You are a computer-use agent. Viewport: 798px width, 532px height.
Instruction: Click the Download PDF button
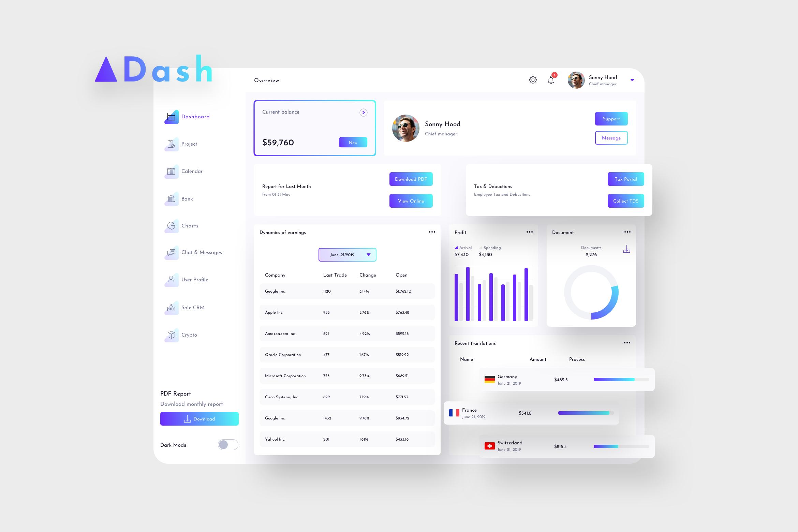pos(411,179)
